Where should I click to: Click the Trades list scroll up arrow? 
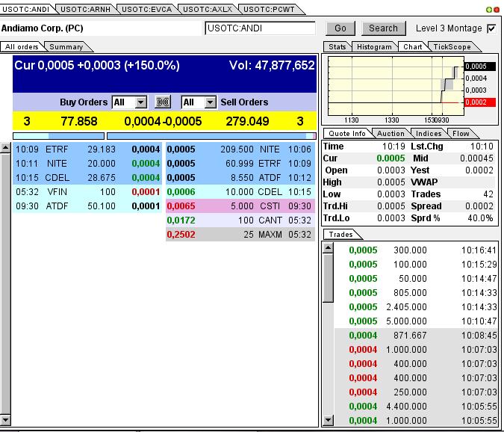pos(329,248)
